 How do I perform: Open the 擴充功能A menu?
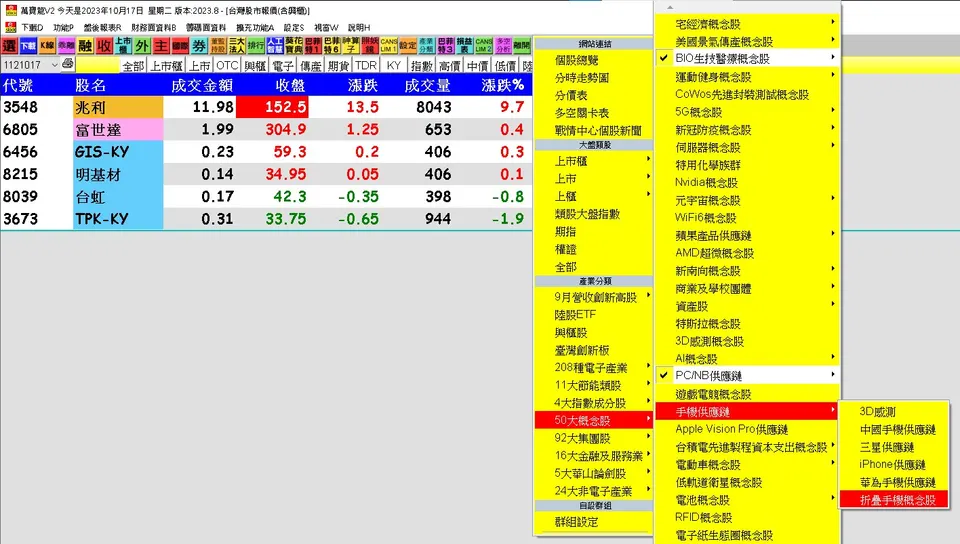point(255,28)
